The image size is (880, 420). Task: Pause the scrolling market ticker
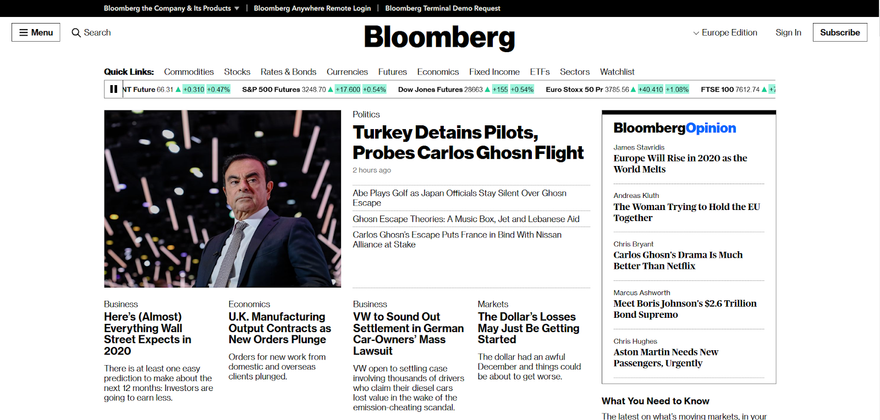(x=113, y=89)
